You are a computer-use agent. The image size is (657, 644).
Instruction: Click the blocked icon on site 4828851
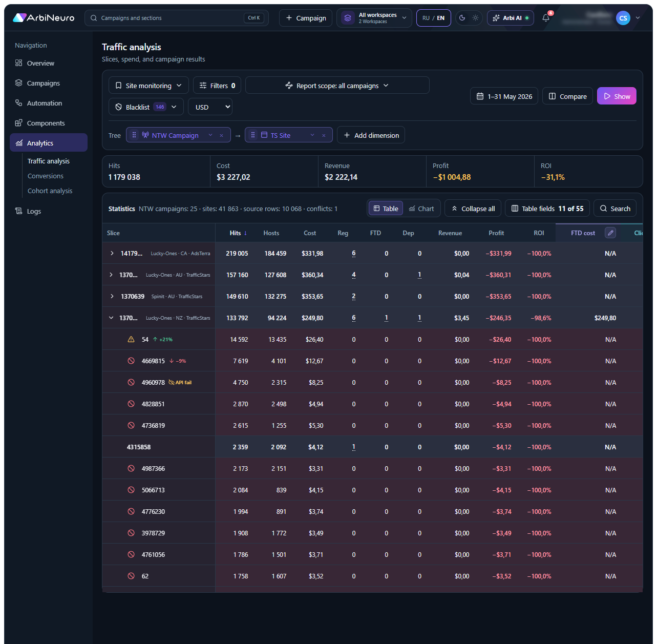point(131,404)
